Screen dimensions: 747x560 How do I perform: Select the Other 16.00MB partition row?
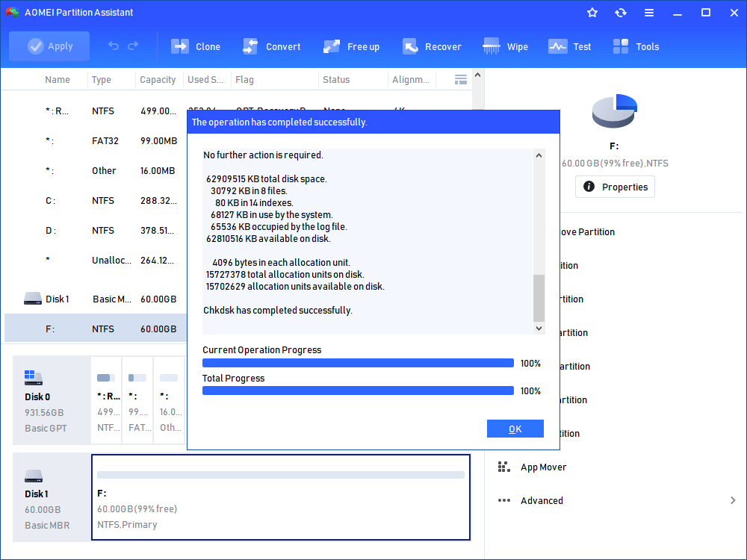click(96, 170)
